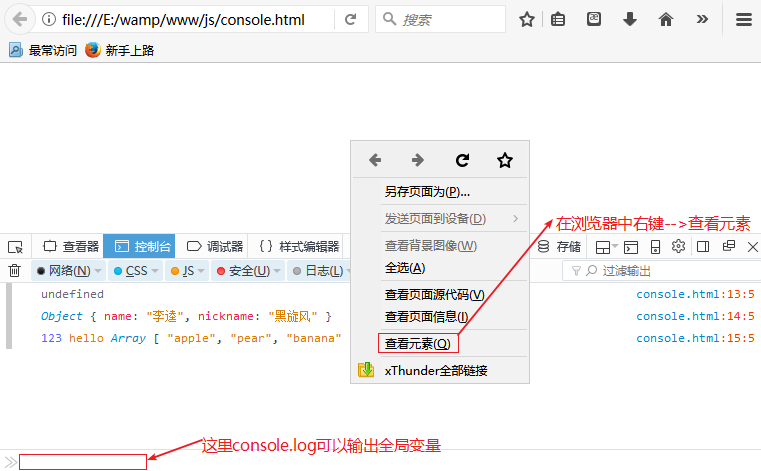
Task: Switch to the 样式编辑器 style editor tab
Action: [x=299, y=247]
